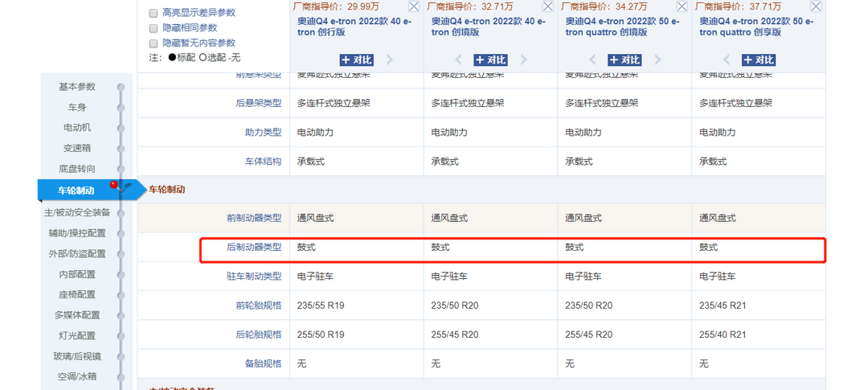Move 40 e-tron 创境版 column left arrow

click(x=458, y=60)
